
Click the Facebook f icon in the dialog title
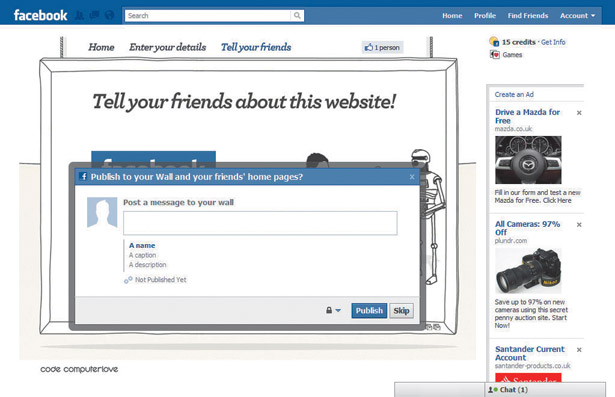pyautogui.click(x=83, y=177)
